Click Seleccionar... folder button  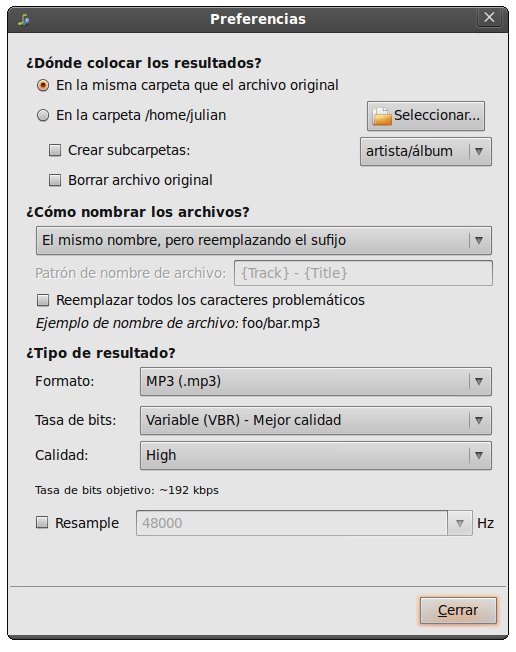point(426,116)
